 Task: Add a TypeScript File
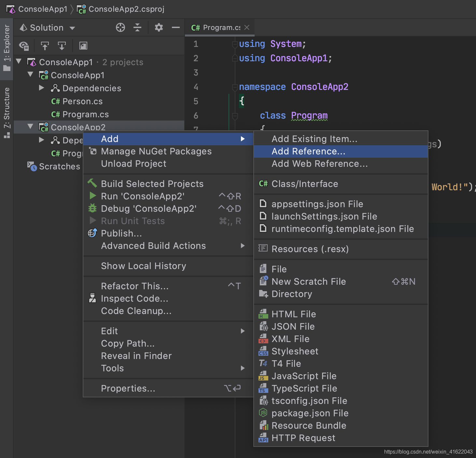click(341, 388)
